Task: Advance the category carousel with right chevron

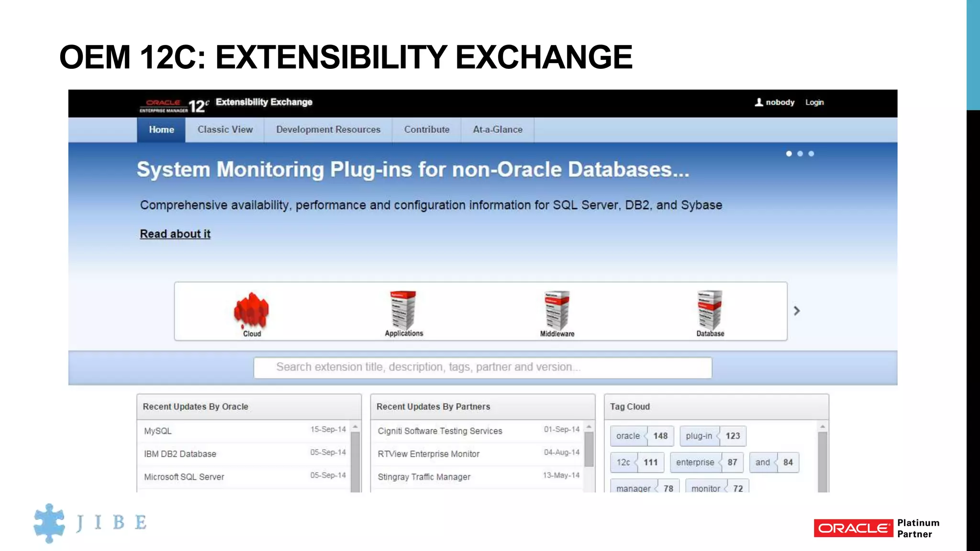Action: (797, 311)
